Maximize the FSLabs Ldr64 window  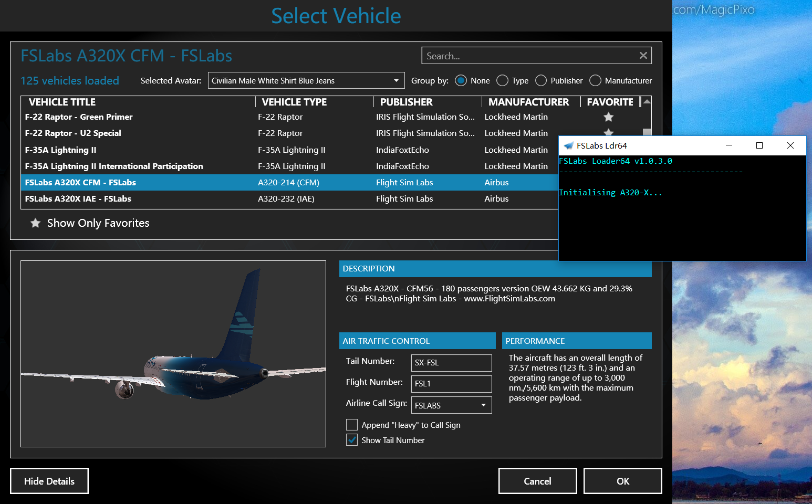[759, 145]
